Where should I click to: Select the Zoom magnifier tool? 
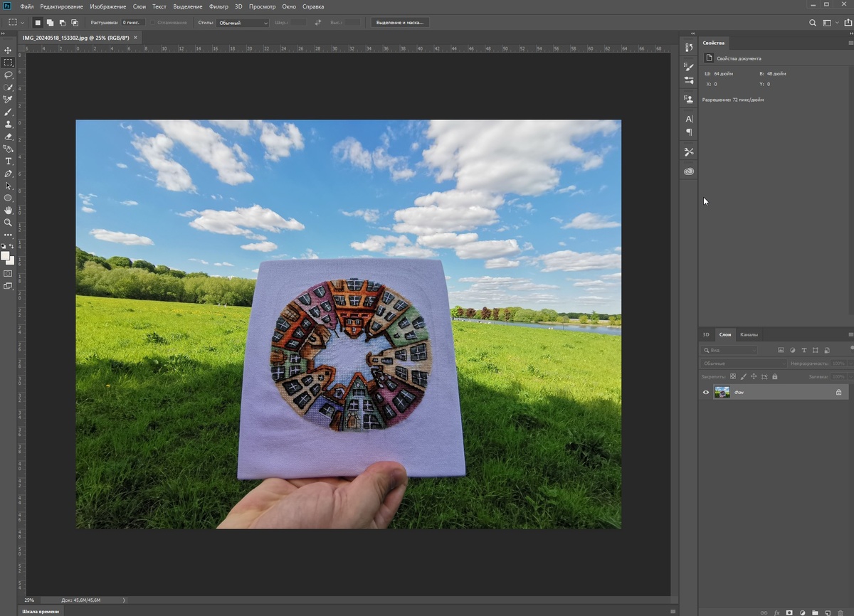8,223
